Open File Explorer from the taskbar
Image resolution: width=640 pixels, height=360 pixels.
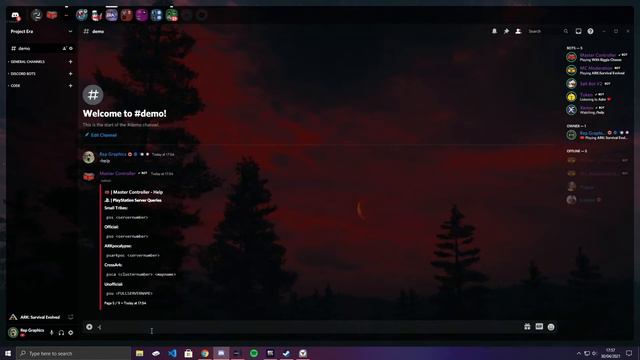tap(140, 353)
